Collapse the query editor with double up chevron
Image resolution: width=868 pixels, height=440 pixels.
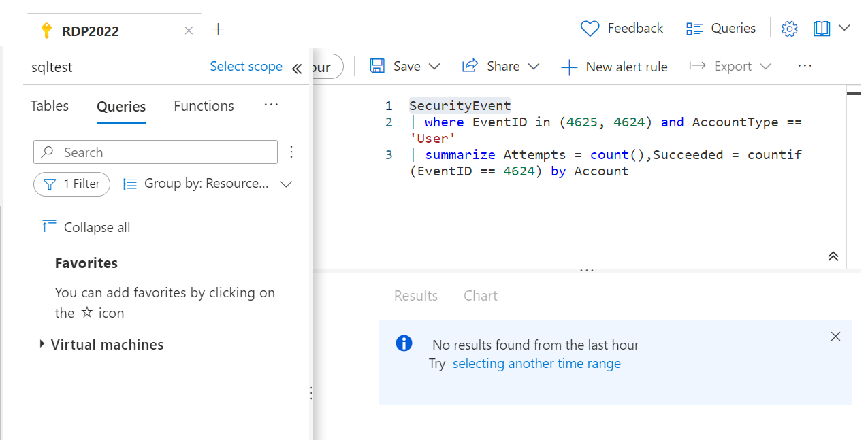[833, 256]
